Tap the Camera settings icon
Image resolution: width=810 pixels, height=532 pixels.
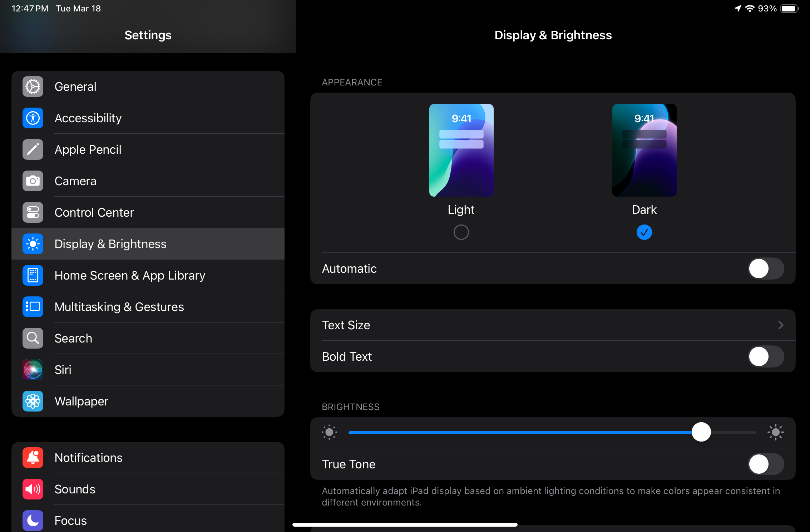(33, 181)
